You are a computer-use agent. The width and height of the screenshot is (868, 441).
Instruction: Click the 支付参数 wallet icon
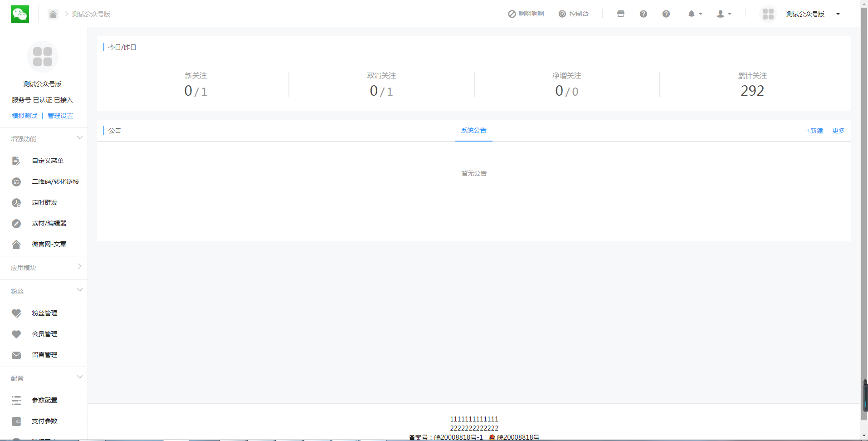point(16,421)
